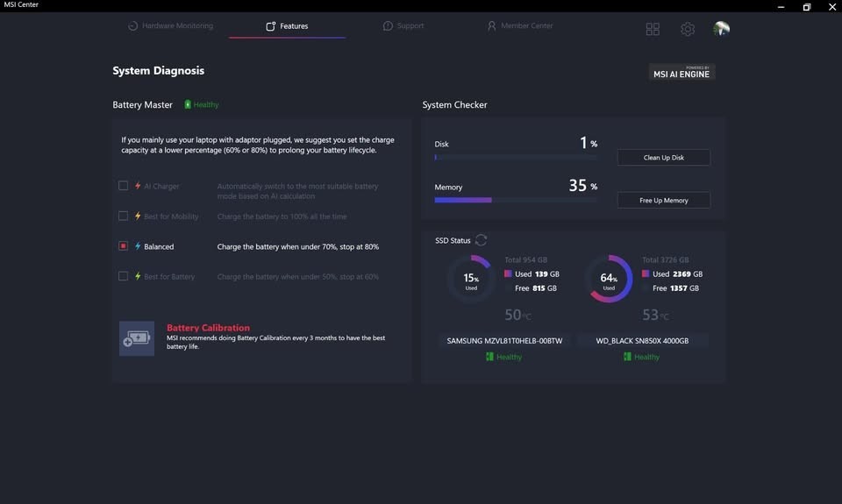Click the Memory usage progress bar
This screenshot has height=504, width=842.
(516, 200)
